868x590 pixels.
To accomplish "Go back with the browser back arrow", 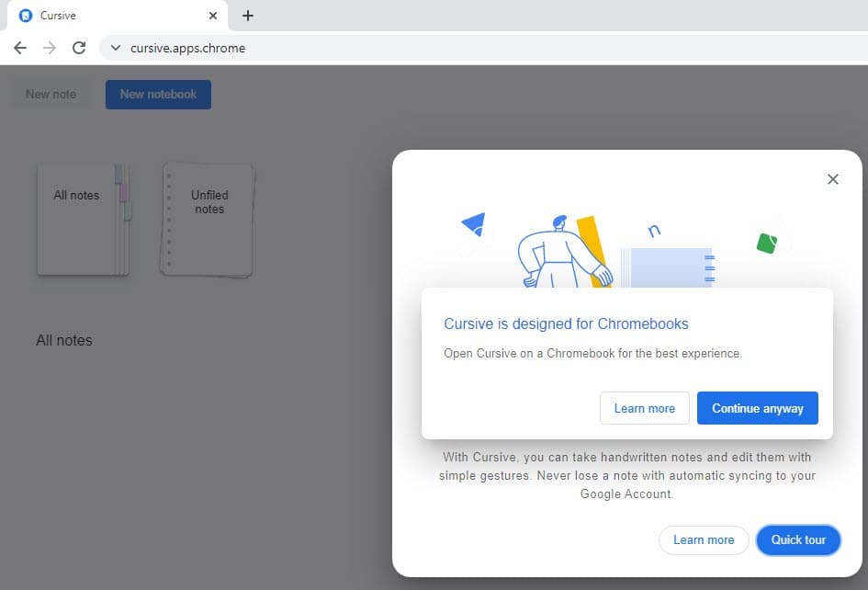I will click(20, 48).
